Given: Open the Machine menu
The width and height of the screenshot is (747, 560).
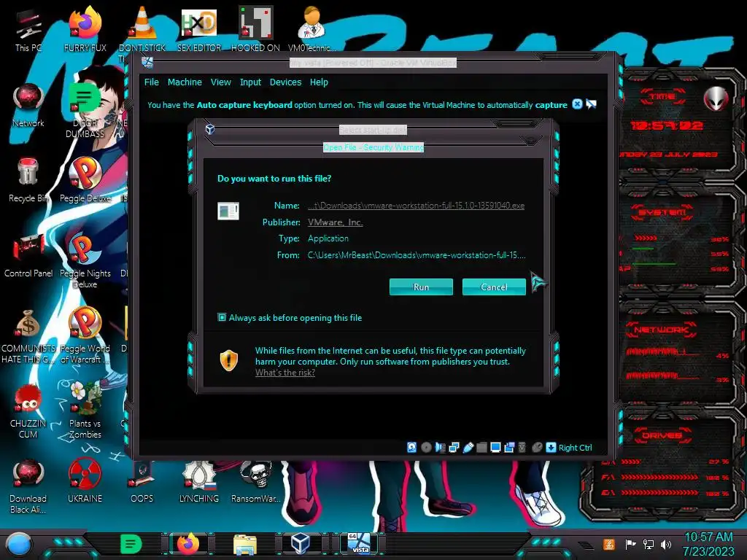Looking at the screenshot, I should [185, 82].
